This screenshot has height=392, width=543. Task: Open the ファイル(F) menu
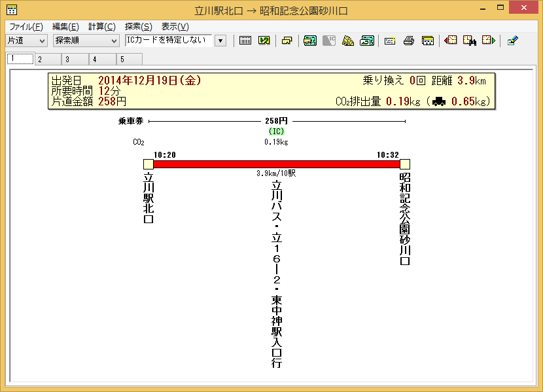coord(26,27)
